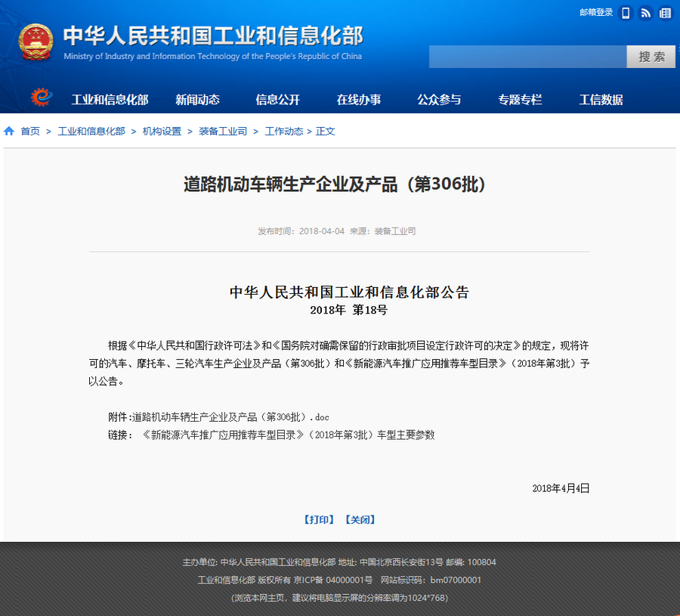Download the 道路机动车辆生产企业及产品（第306批）.doc attachment

230,417
